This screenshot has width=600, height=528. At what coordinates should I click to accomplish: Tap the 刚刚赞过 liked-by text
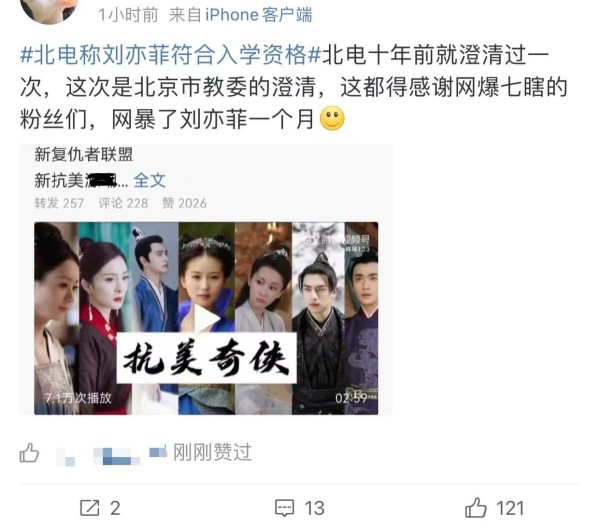tap(212, 452)
